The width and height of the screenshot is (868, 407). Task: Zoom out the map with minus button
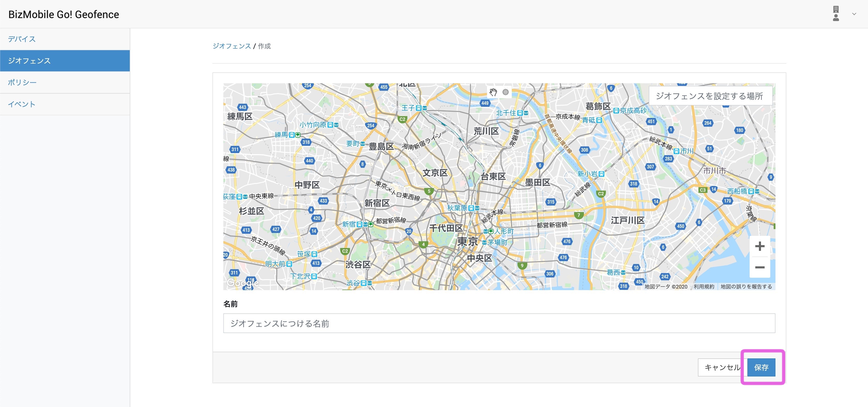[759, 267]
